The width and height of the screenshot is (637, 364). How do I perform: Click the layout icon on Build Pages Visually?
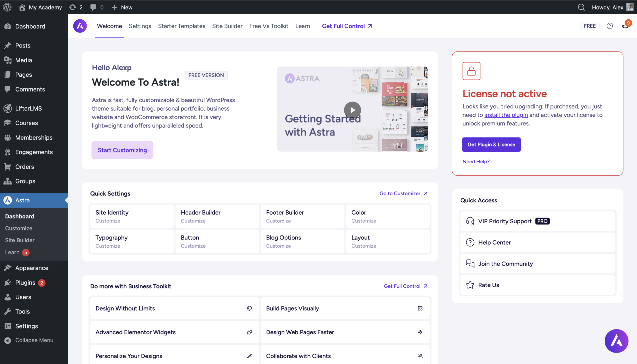420,308
